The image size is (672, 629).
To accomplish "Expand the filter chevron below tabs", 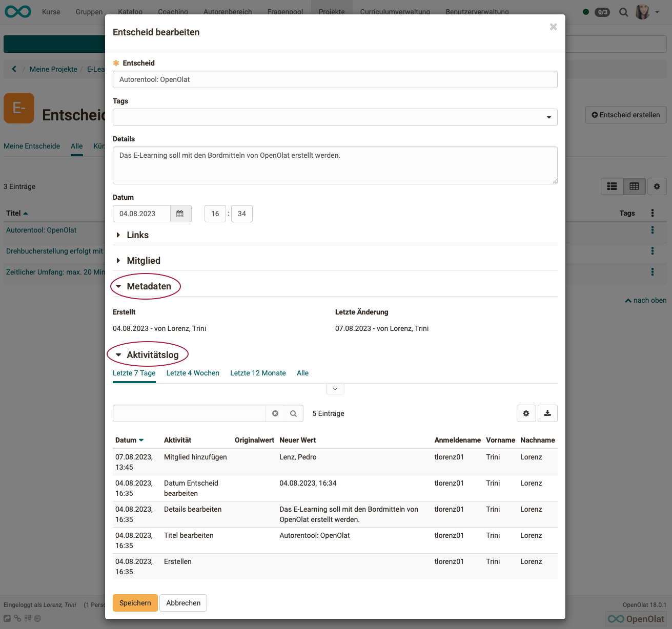I will point(335,389).
